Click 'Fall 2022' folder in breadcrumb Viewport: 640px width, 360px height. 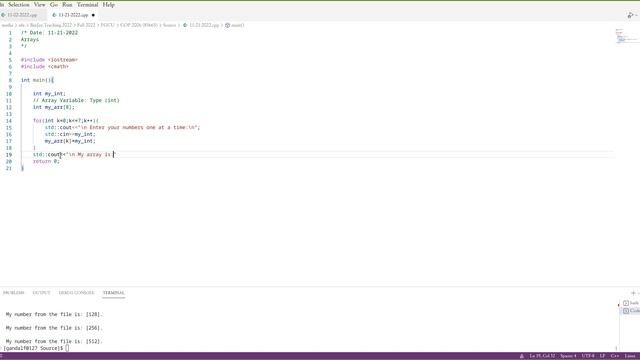pos(86,25)
